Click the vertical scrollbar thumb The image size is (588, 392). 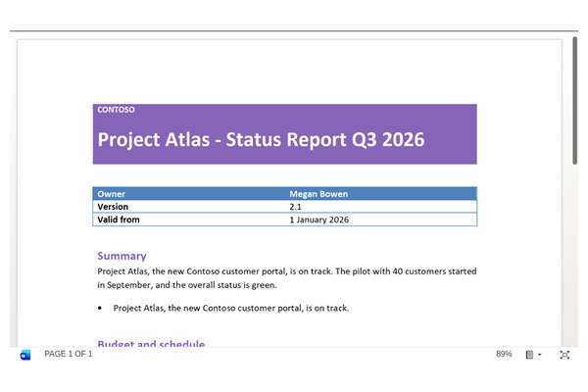coord(575,101)
